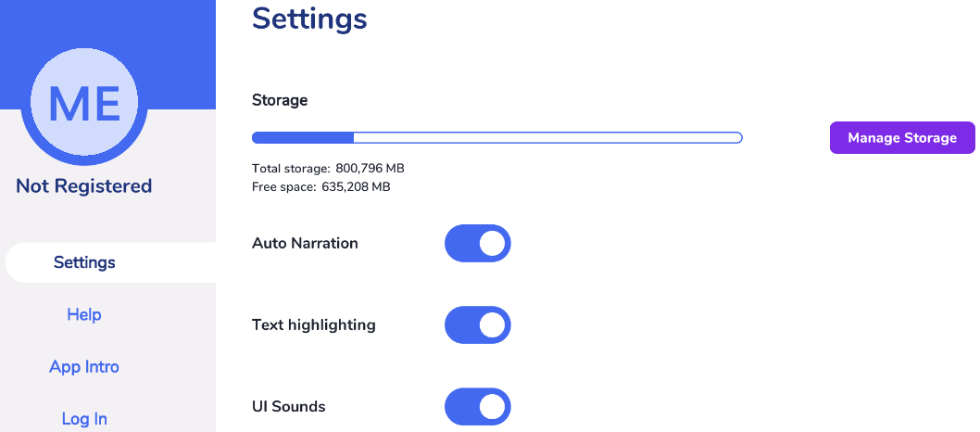The width and height of the screenshot is (980, 432).
Task: Toggle the UI Sounds switch
Action: pyautogui.click(x=478, y=406)
